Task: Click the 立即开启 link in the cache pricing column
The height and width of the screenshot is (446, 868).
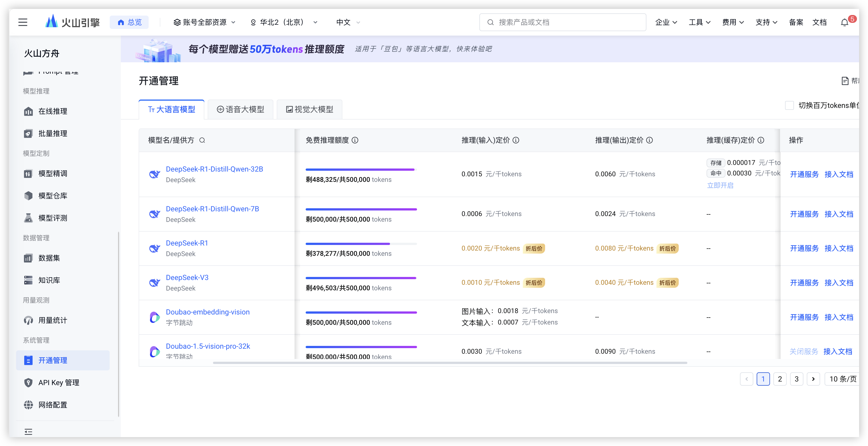Action: (720, 185)
